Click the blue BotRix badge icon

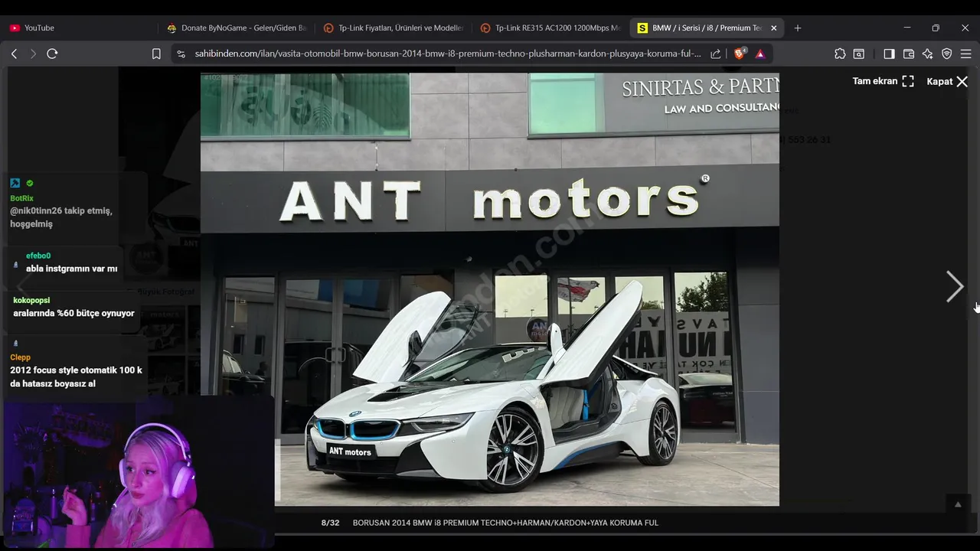coord(15,183)
